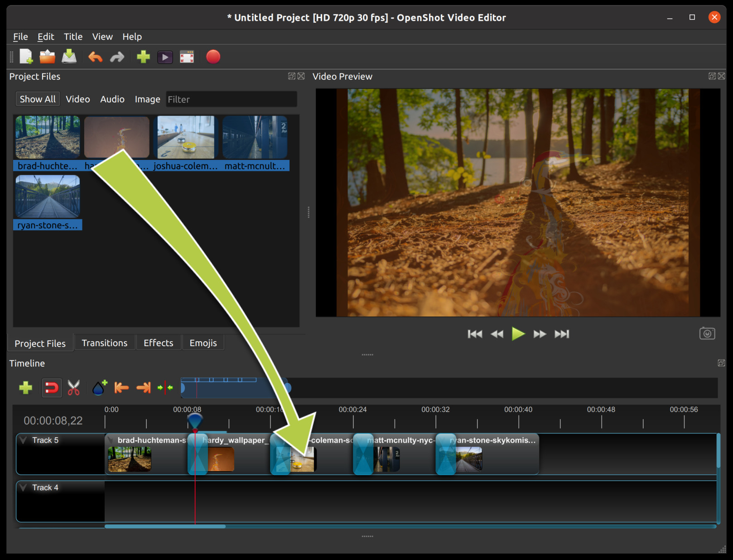This screenshot has height=560, width=733.
Task: Click the Show All filter button
Action: [38, 99]
